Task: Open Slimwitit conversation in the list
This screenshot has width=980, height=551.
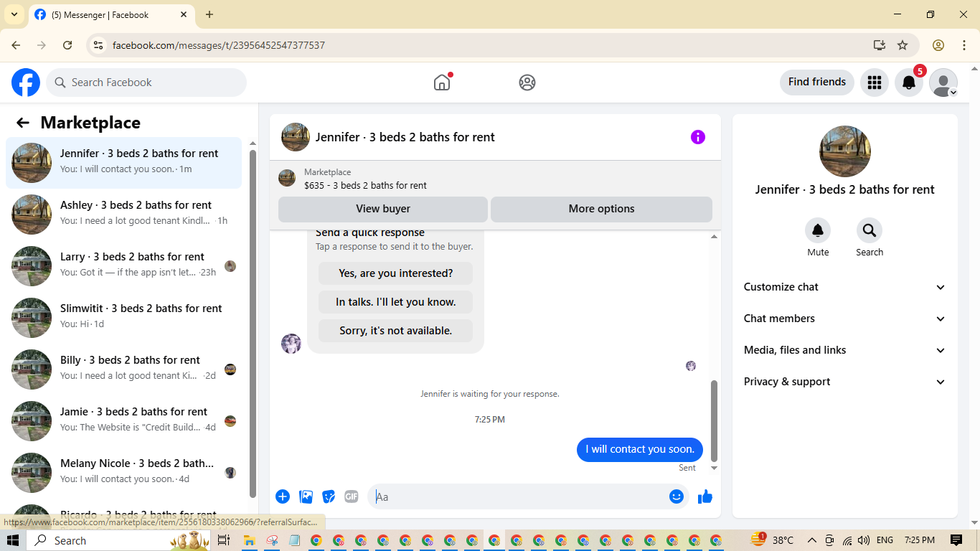Action: coord(124,318)
